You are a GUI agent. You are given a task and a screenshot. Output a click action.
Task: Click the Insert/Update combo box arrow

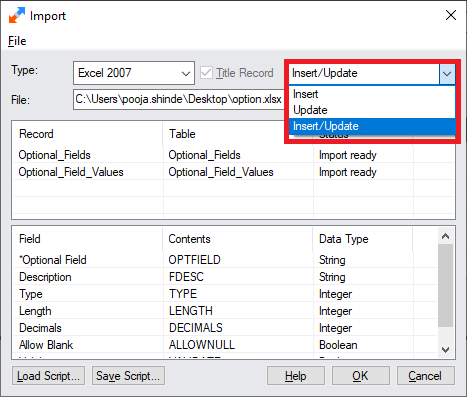pos(447,73)
